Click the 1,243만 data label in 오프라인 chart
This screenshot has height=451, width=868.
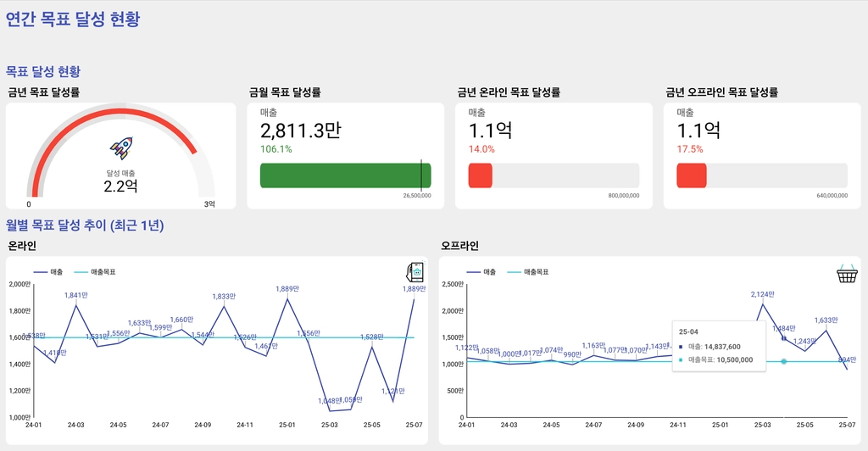[805, 342]
